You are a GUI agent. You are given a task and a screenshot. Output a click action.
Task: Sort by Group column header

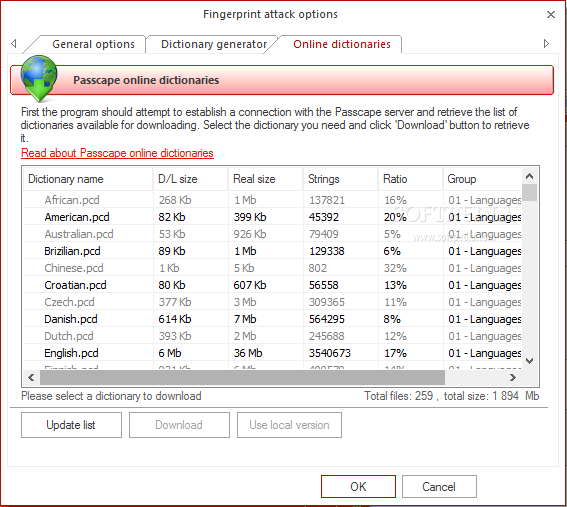482,179
